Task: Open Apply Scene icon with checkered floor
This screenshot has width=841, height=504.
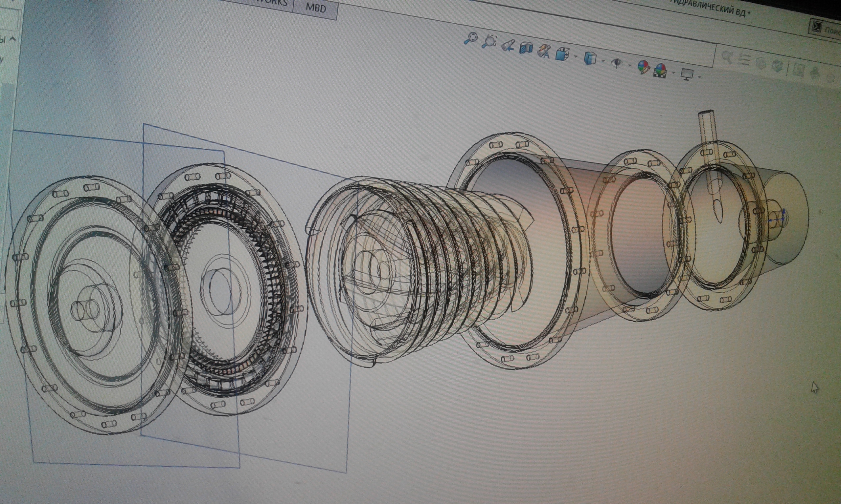Action: [x=660, y=71]
